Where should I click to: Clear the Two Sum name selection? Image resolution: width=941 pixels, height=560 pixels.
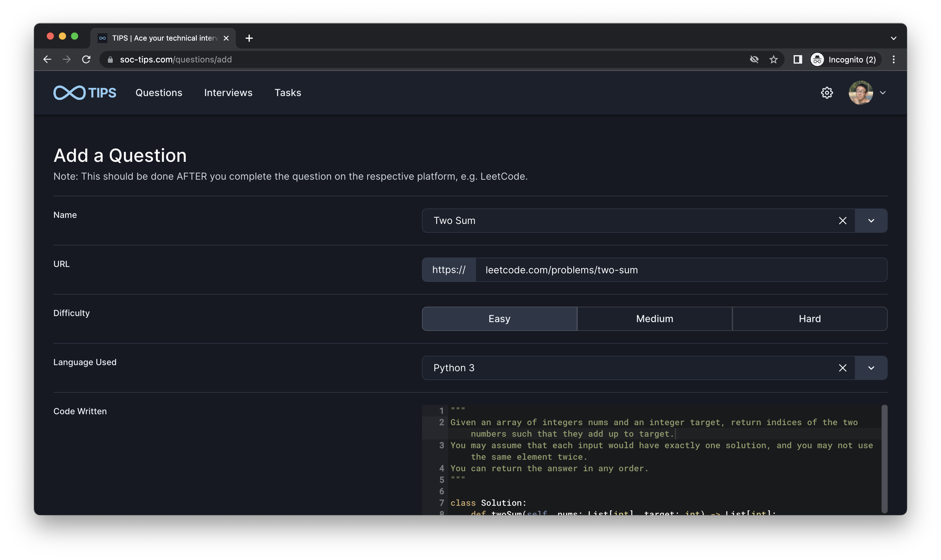point(842,221)
